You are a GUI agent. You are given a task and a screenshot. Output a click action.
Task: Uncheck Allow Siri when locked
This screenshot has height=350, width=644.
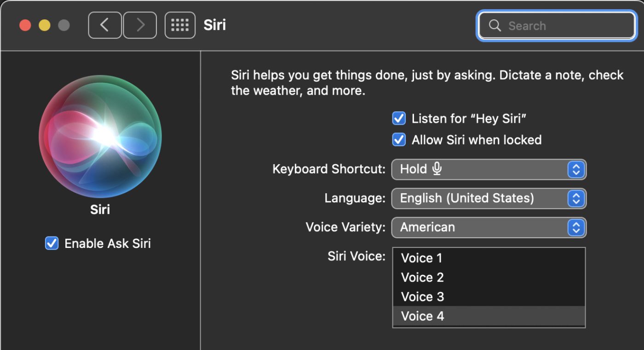pos(398,140)
